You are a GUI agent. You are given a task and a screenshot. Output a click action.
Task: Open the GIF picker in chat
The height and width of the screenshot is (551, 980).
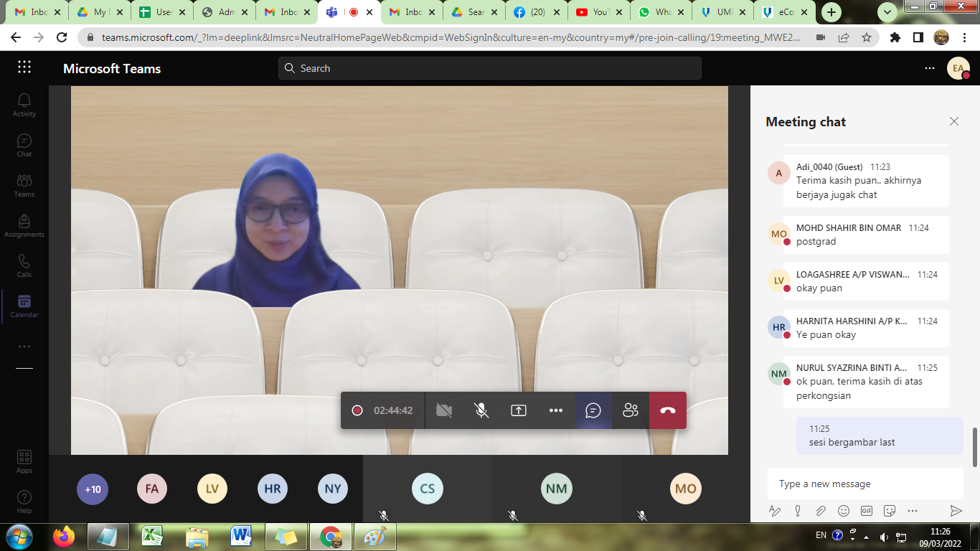pyautogui.click(x=867, y=511)
